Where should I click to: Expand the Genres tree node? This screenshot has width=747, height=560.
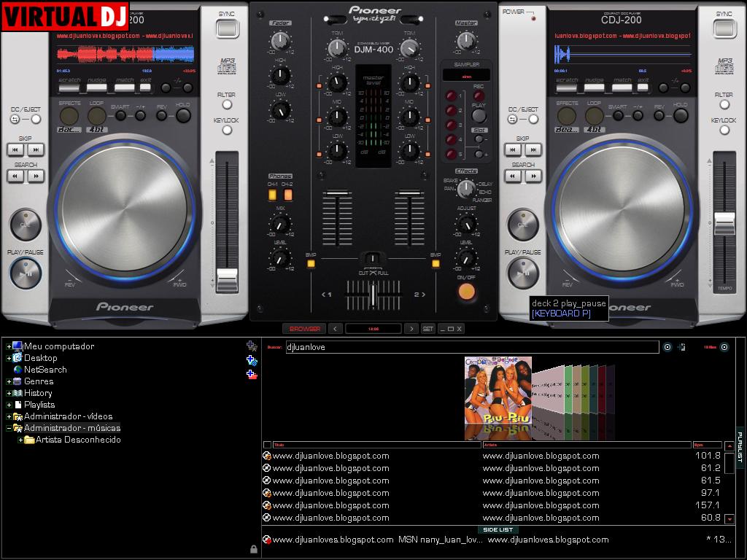9,381
